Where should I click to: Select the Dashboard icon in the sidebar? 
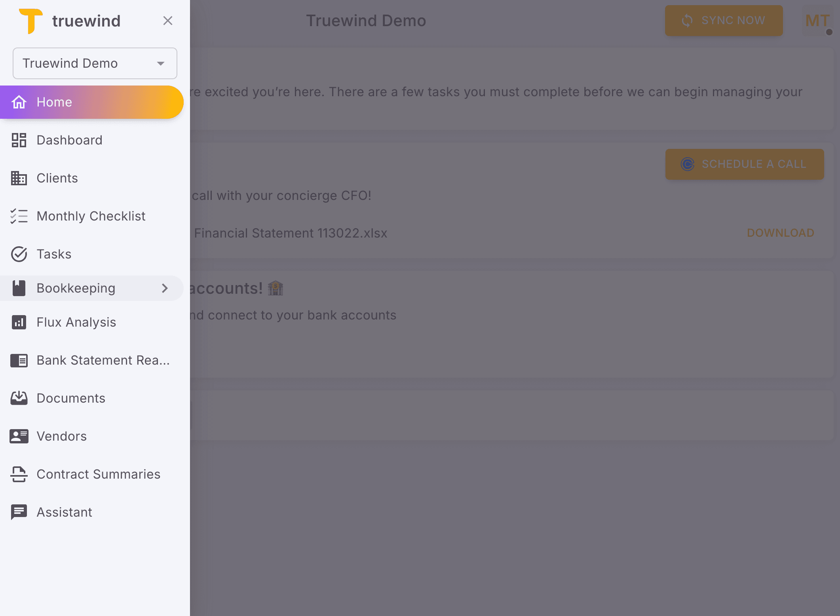[x=18, y=140]
